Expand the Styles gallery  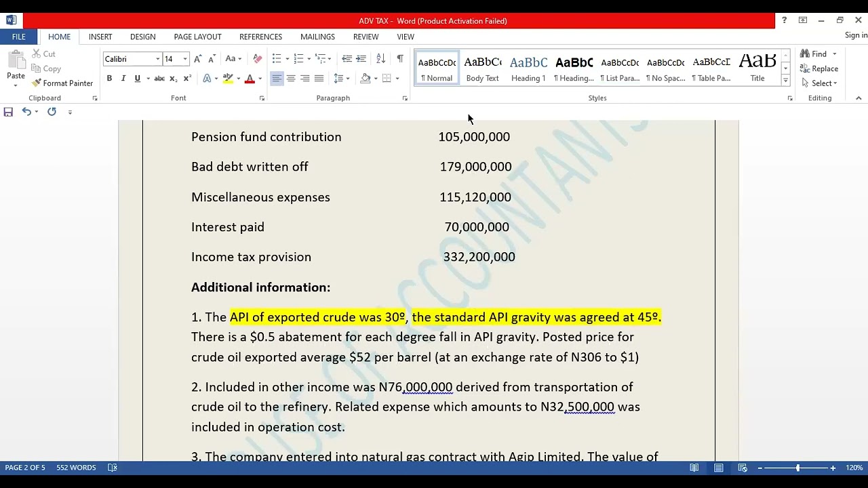785,81
